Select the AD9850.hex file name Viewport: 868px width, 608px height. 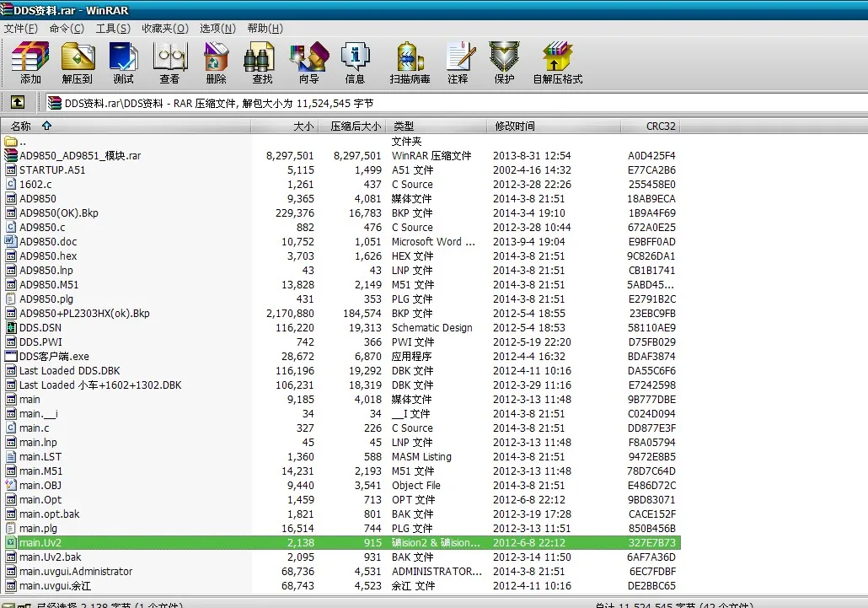point(48,256)
